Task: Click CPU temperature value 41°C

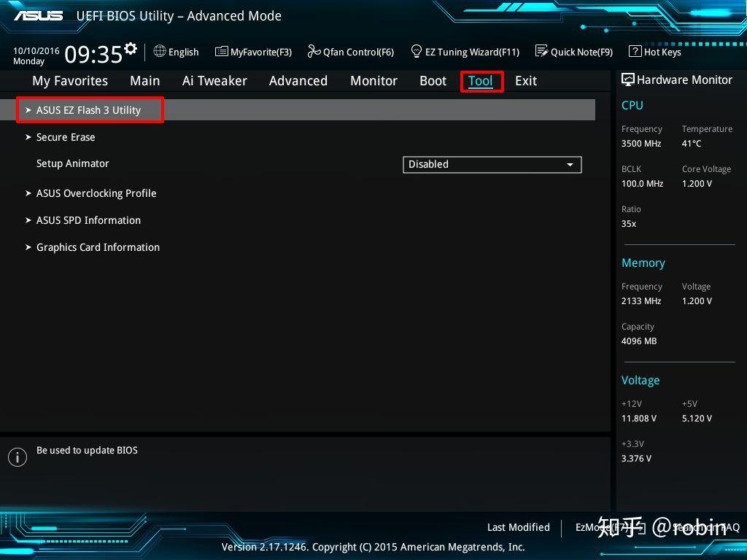Action: (x=692, y=144)
